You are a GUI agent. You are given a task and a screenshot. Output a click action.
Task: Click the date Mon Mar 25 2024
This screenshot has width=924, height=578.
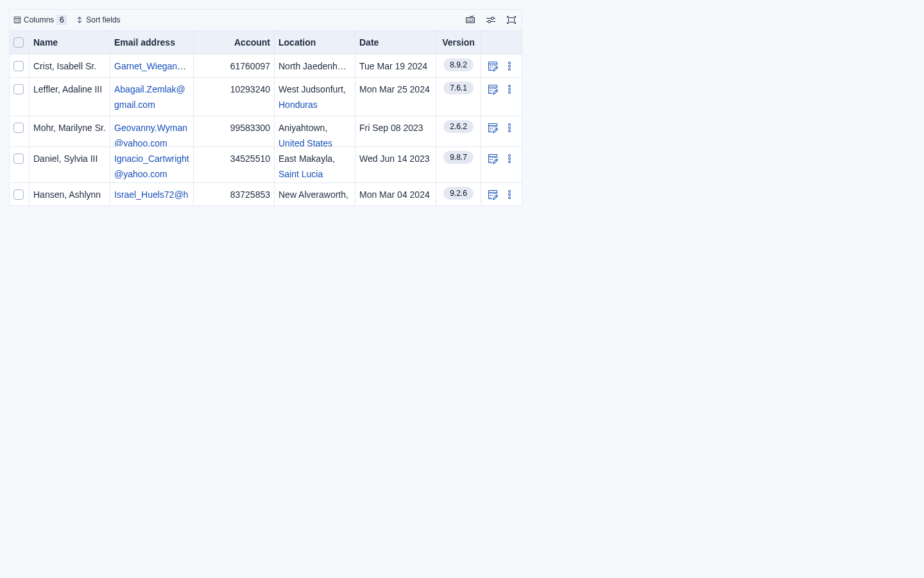point(395,89)
